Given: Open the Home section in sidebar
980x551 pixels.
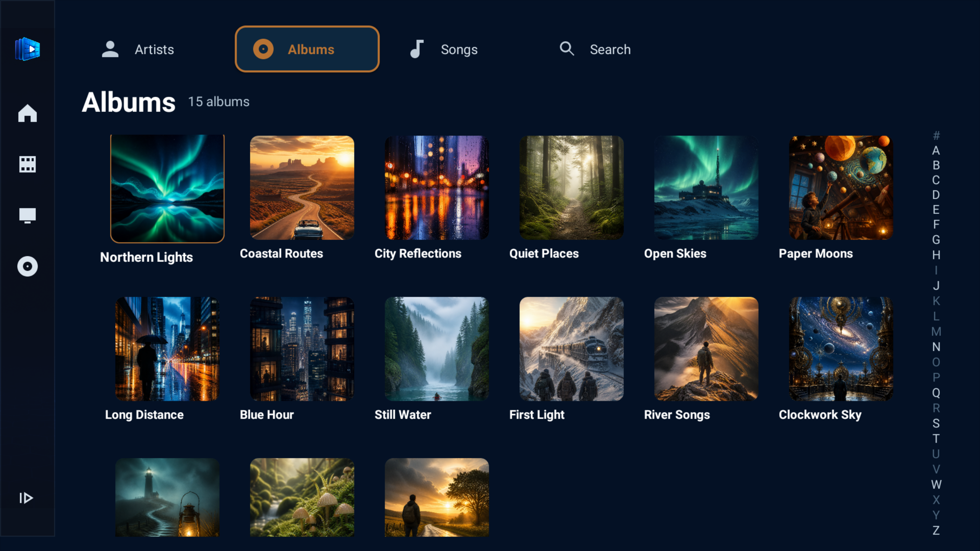Looking at the screenshot, I should (x=27, y=113).
